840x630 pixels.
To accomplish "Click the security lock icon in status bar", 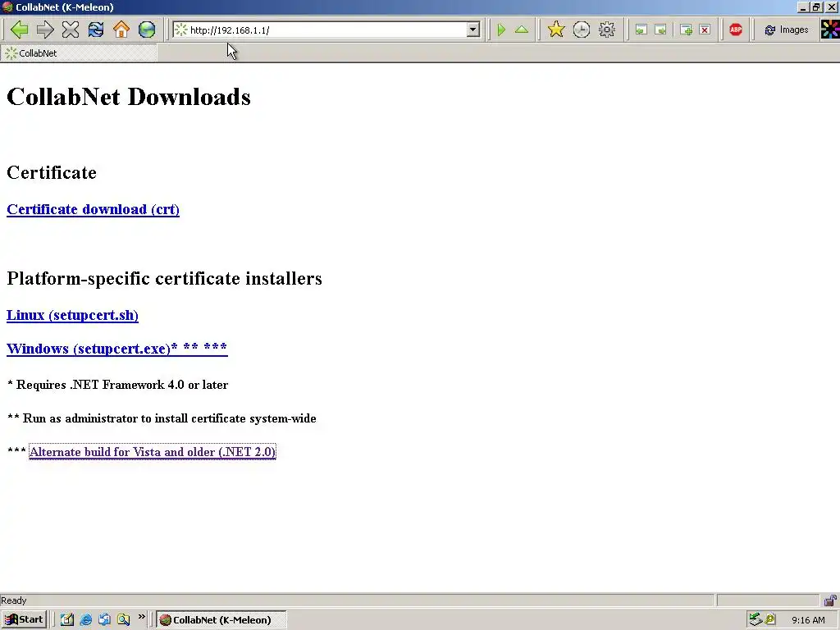I will click(830, 600).
